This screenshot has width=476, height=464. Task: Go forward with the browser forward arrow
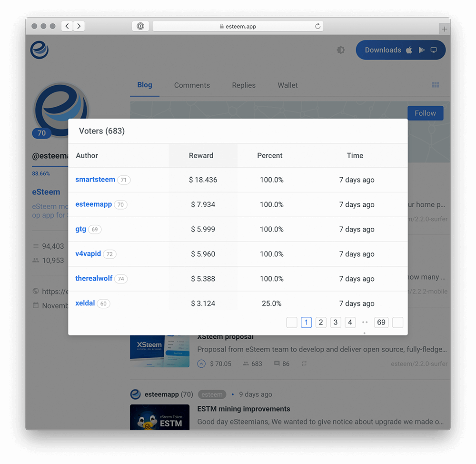(79, 26)
